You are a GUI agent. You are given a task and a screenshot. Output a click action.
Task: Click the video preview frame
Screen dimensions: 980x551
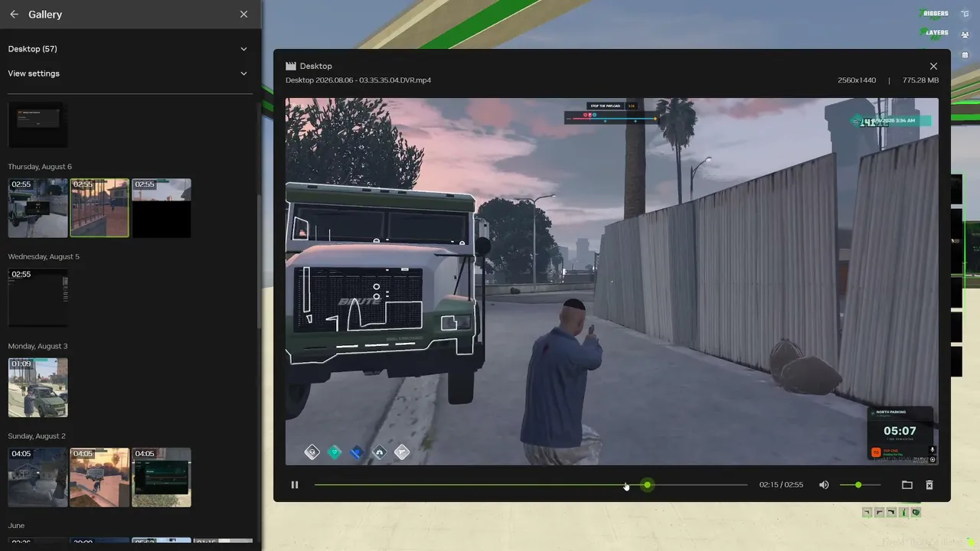(612, 282)
